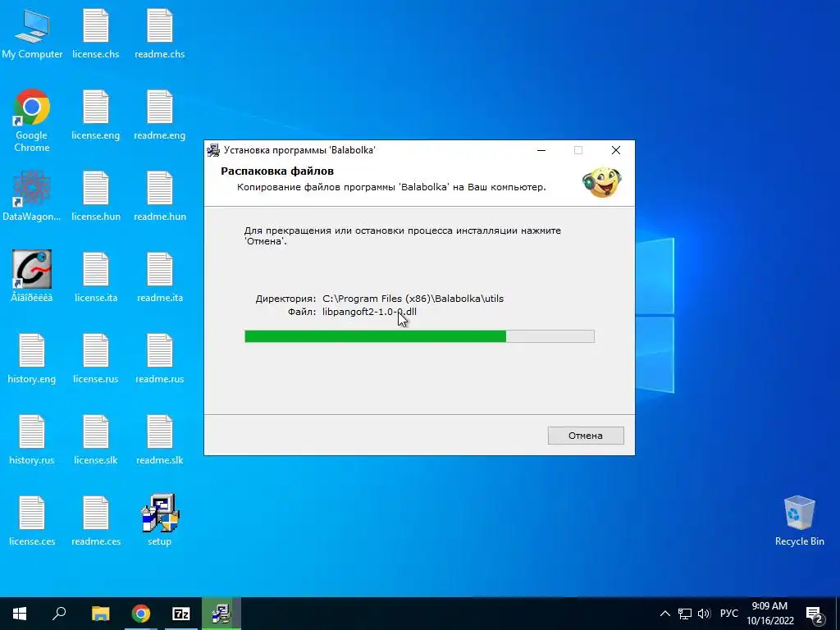Select the license.eng file icon

pos(95,115)
